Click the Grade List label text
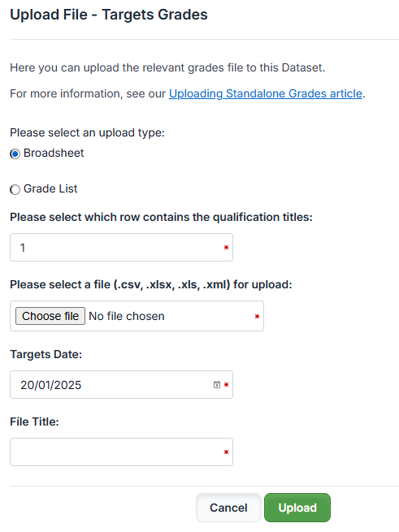This screenshot has width=399, height=532. (x=50, y=188)
